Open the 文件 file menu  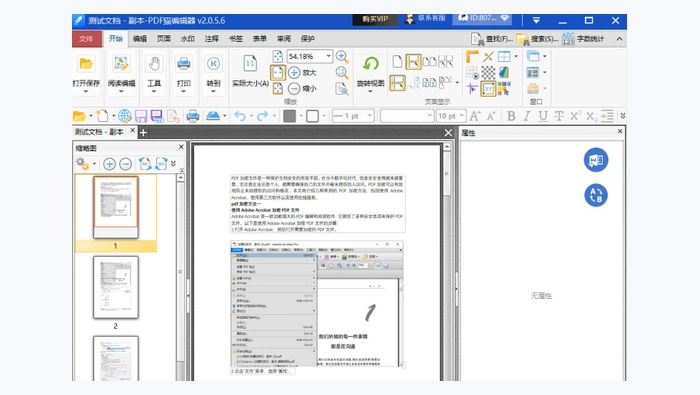(x=86, y=39)
